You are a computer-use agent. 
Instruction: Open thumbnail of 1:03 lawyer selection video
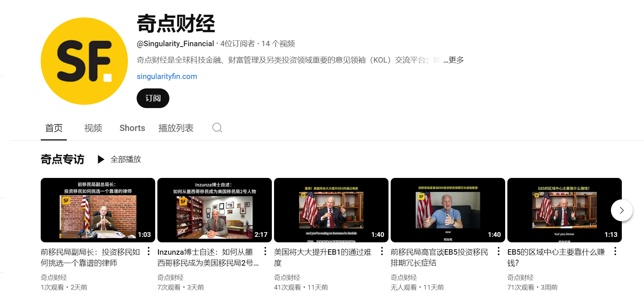[98, 210]
